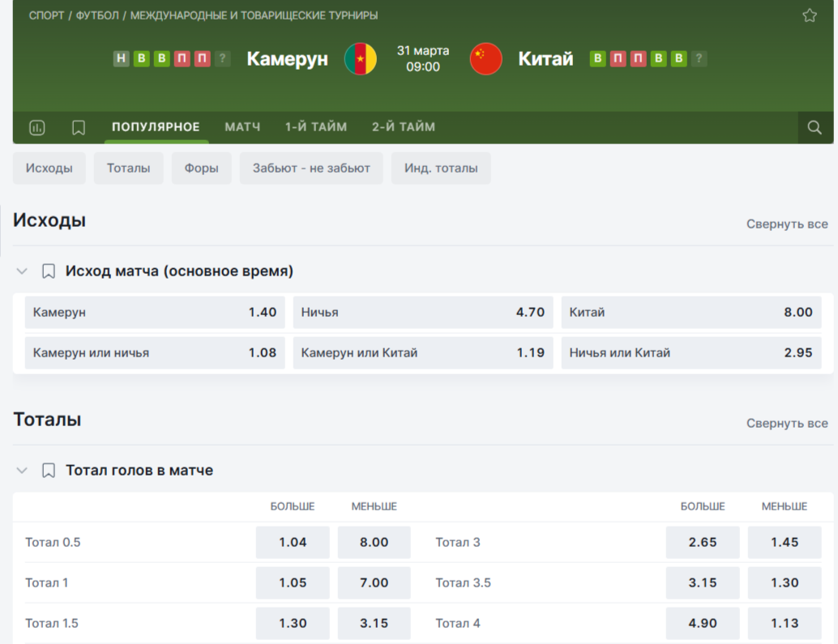This screenshot has width=838, height=644.
Task: Collapse all in Исходы section
Action: coord(786,224)
